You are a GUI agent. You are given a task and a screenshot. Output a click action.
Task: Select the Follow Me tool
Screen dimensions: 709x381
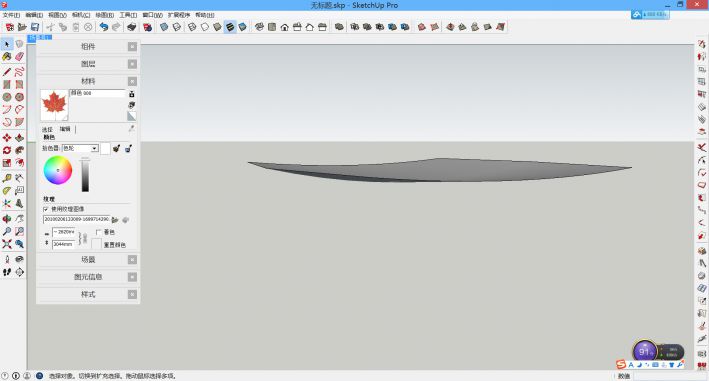click(19, 150)
